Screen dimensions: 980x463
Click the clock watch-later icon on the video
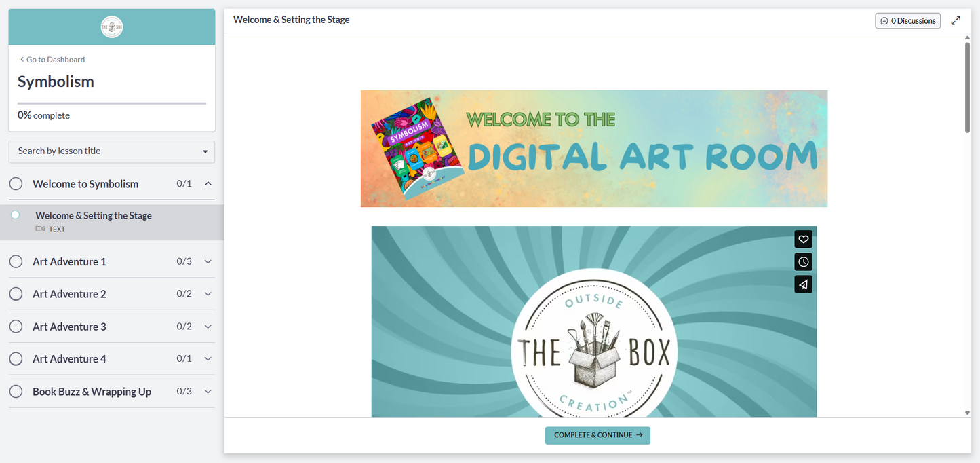tap(803, 261)
